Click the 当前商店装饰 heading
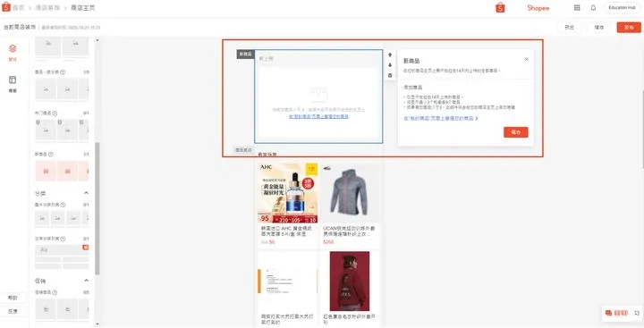 click(x=20, y=28)
